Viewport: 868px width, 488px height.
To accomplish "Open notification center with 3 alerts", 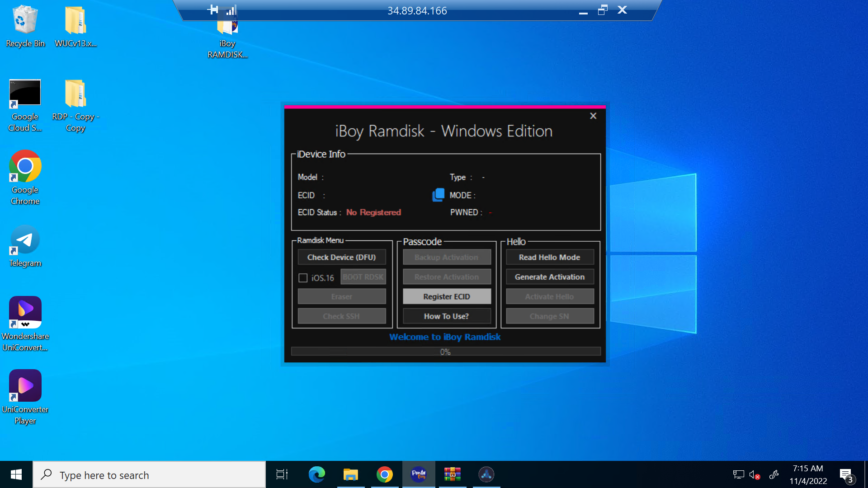I will (x=846, y=474).
